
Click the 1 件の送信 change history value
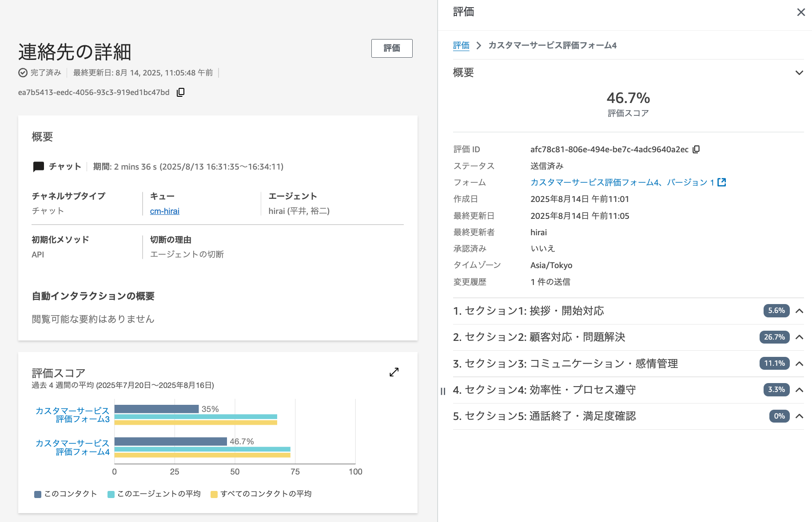pos(550,282)
